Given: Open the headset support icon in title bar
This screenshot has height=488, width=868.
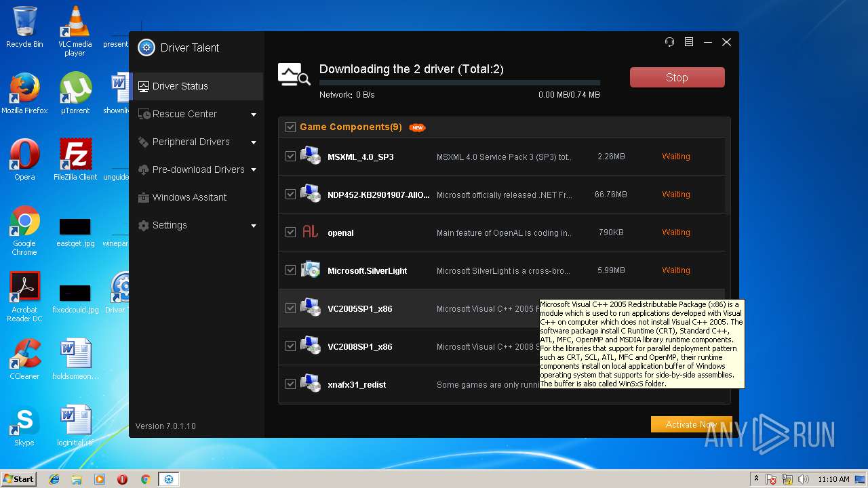Looking at the screenshot, I should tap(670, 42).
